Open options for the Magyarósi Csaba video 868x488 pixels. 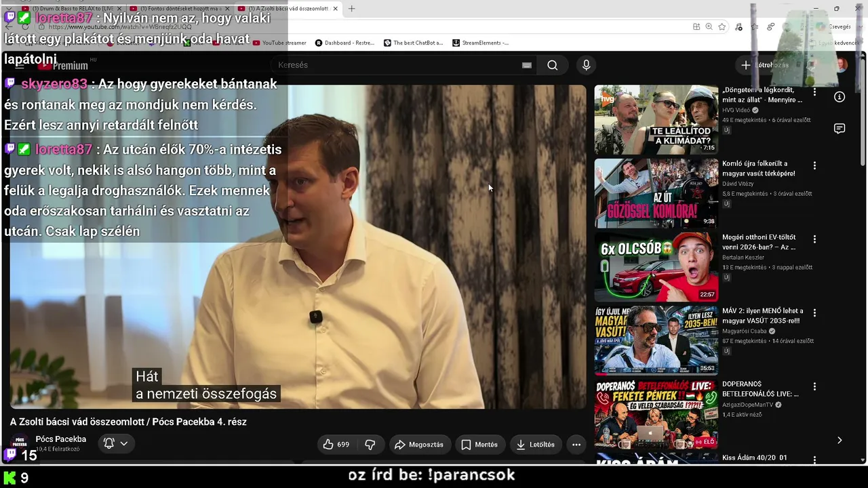pos(814,313)
